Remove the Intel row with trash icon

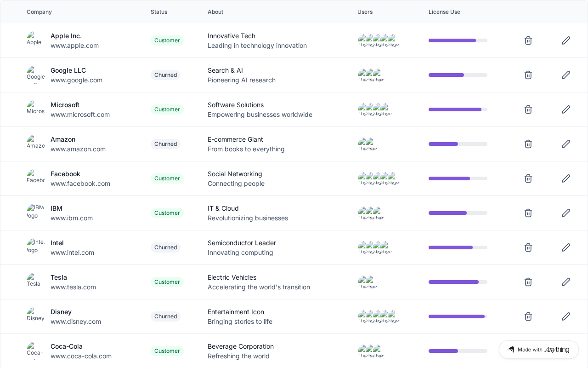pos(528,247)
